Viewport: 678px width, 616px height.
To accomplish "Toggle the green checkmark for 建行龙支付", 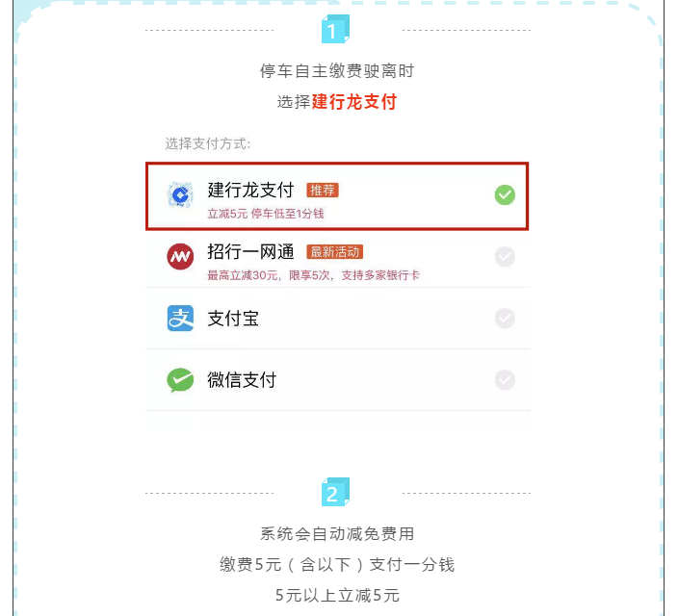I will [505, 195].
